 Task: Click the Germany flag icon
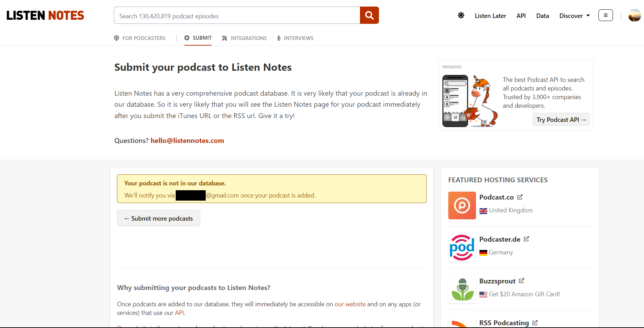pos(484,253)
